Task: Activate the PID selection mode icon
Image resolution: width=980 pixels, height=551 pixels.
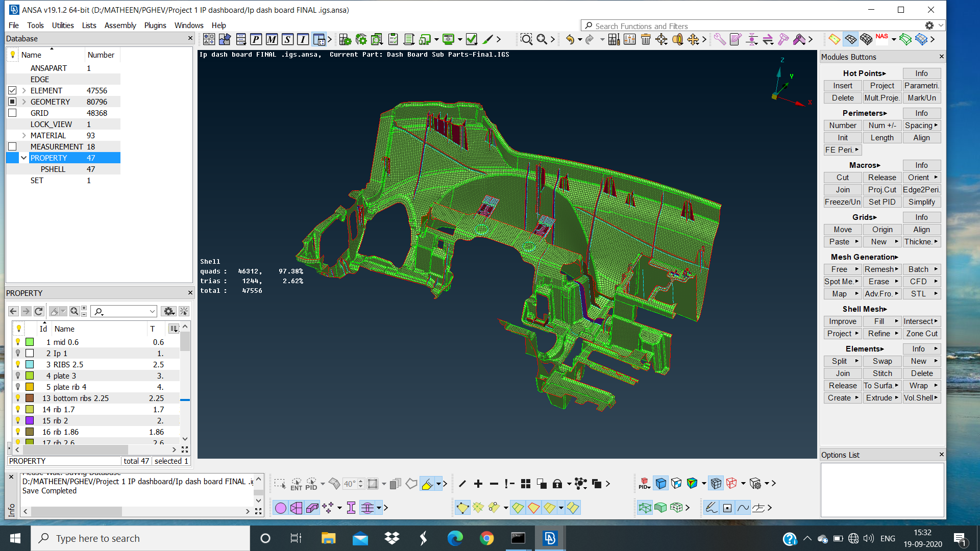Action: pos(310,484)
